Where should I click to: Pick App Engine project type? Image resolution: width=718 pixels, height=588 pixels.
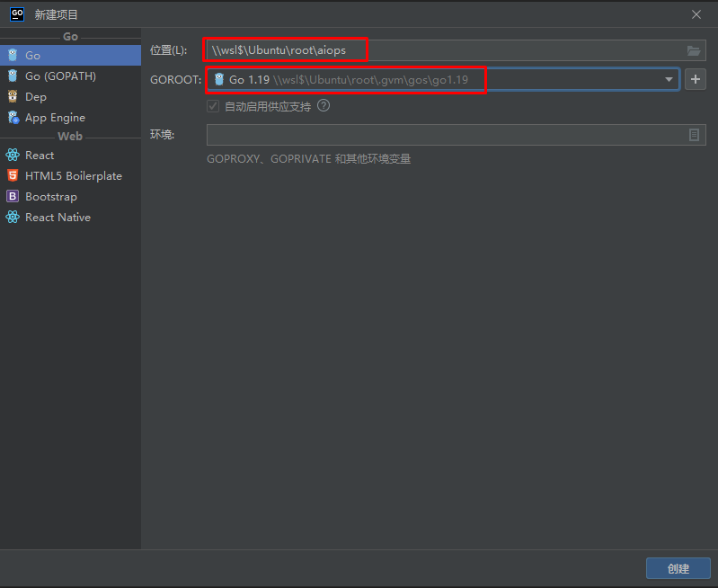tap(70, 117)
